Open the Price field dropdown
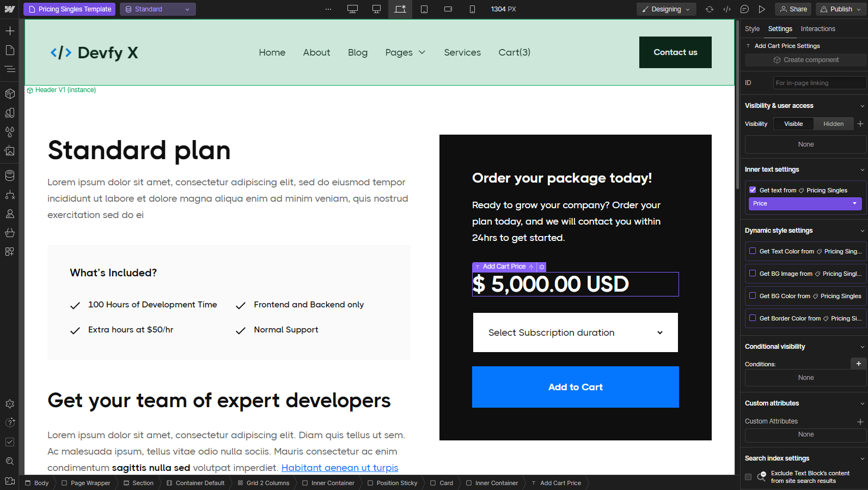This screenshot has height=490, width=868. click(805, 203)
